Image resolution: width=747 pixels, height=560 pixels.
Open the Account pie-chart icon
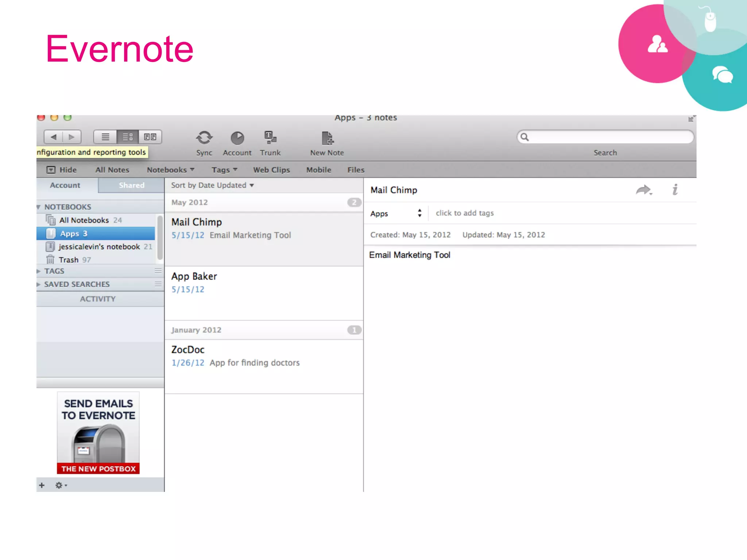237,138
